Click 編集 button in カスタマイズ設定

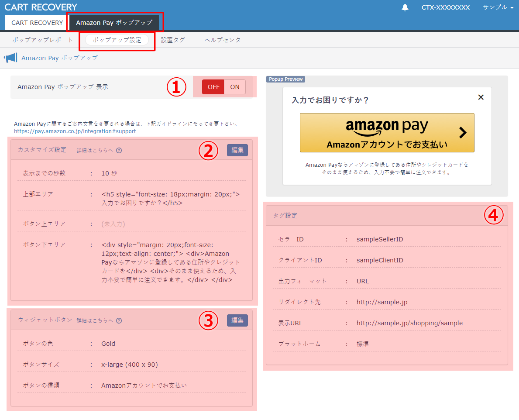coord(237,150)
